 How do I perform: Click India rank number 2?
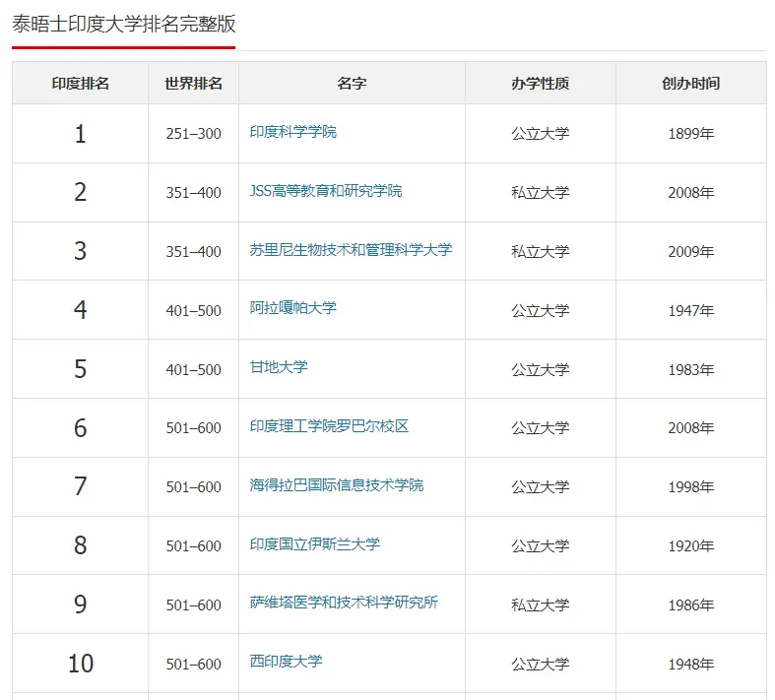point(80,192)
